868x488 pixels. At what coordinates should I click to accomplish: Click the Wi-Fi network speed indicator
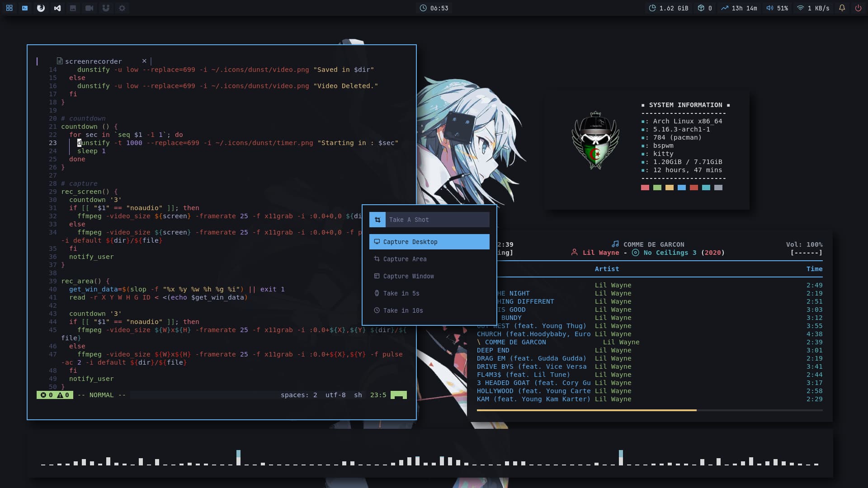pos(813,8)
